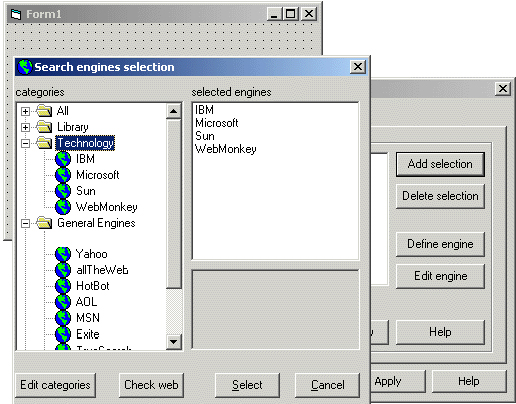516x404 pixels.
Task: Click the globe icon in dialog title bar
Action: click(x=25, y=67)
